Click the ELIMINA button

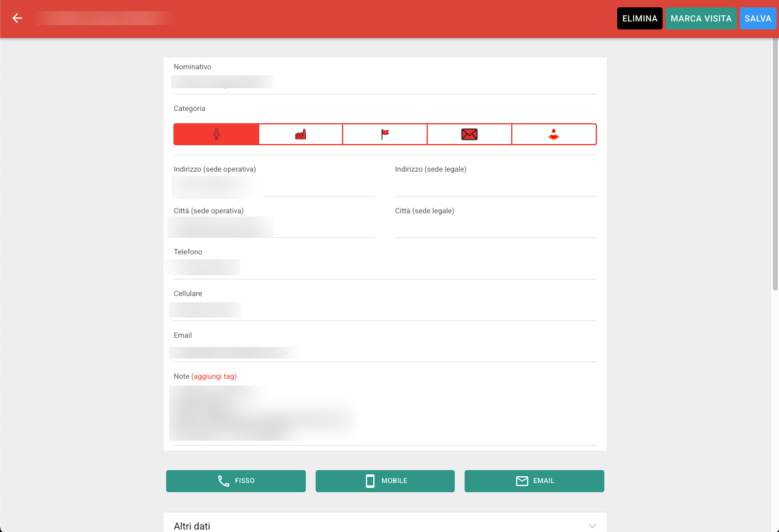(x=640, y=18)
